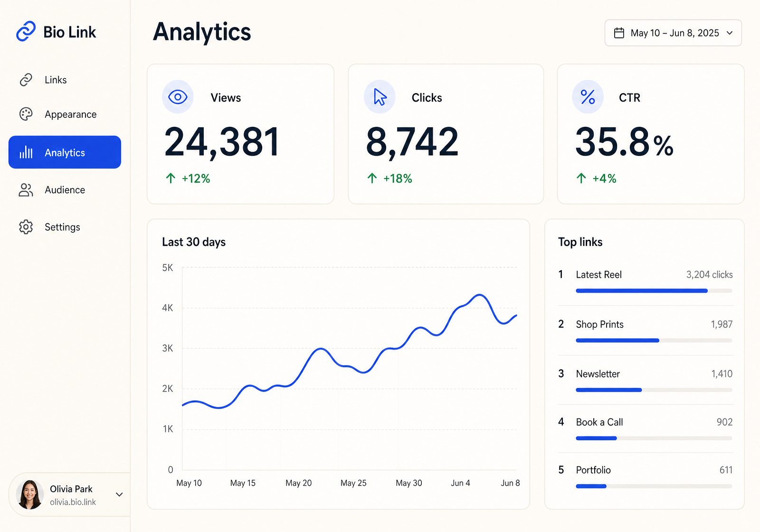This screenshot has width=760, height=532.
Task: Click the Top links panel heading
Action: (x=580, y=242)
